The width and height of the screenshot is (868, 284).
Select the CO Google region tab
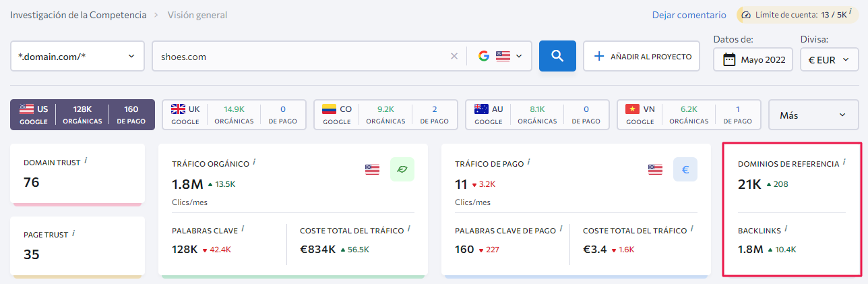click(385, 115)
